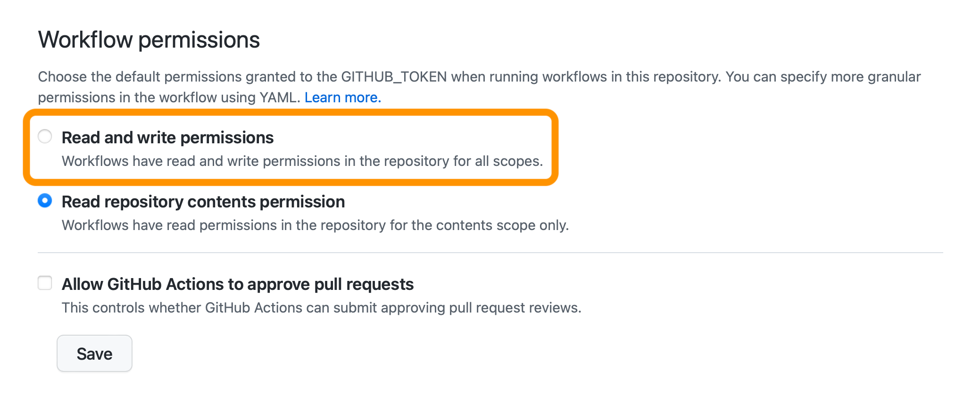Viewport: 980px width, 412px height.
Task: Click the blue Learn more hyperlink text
Action: (x=343, y=97)
